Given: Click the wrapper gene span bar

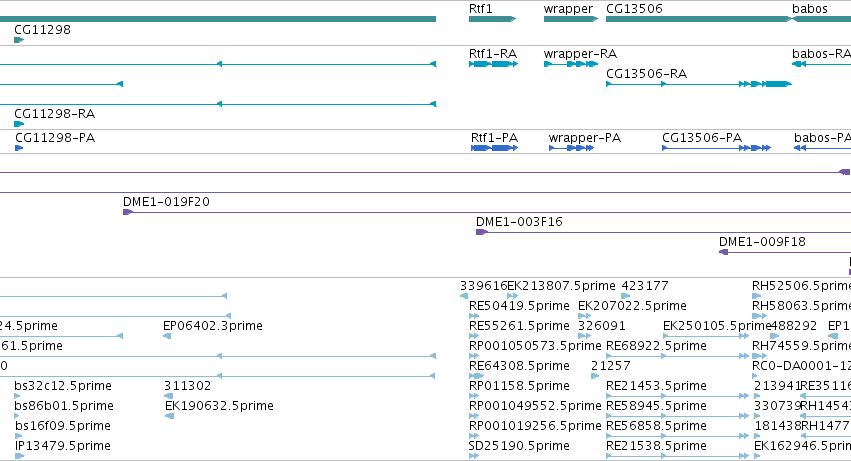Looking at the screenshot, I should [571, 19].
